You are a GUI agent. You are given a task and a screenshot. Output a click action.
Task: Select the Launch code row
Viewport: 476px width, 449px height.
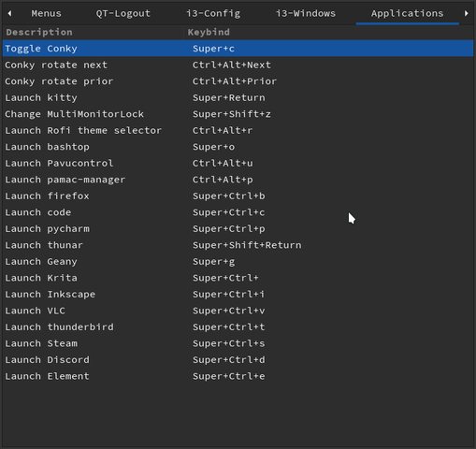coord(238,212)
